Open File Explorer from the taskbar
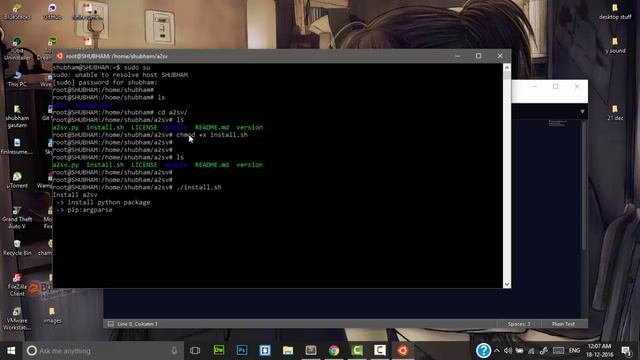This screenshot has height=360, width=640. click(288, 351)
